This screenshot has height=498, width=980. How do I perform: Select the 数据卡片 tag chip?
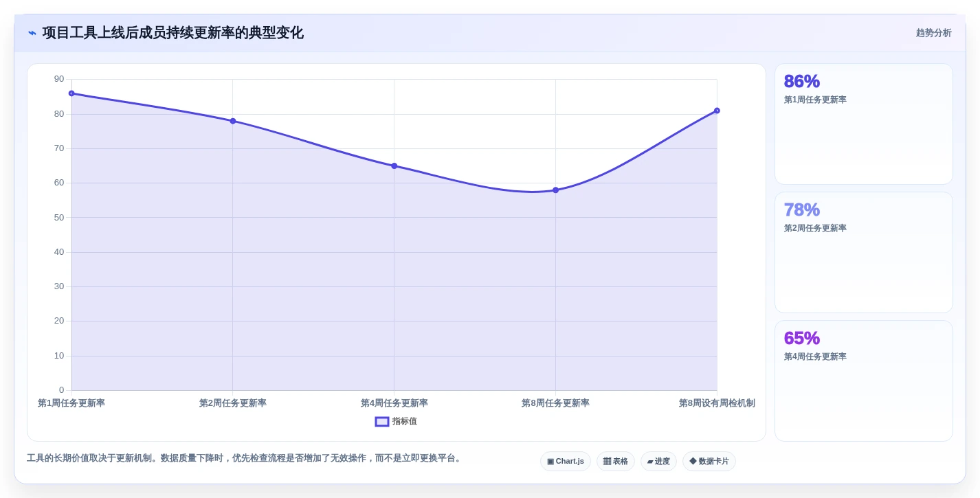tap(709, 462)
